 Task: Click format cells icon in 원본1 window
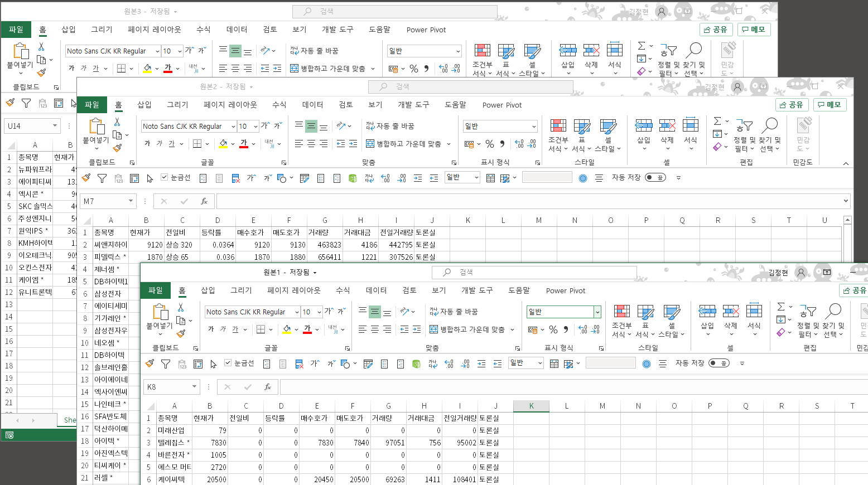(754, 311)
